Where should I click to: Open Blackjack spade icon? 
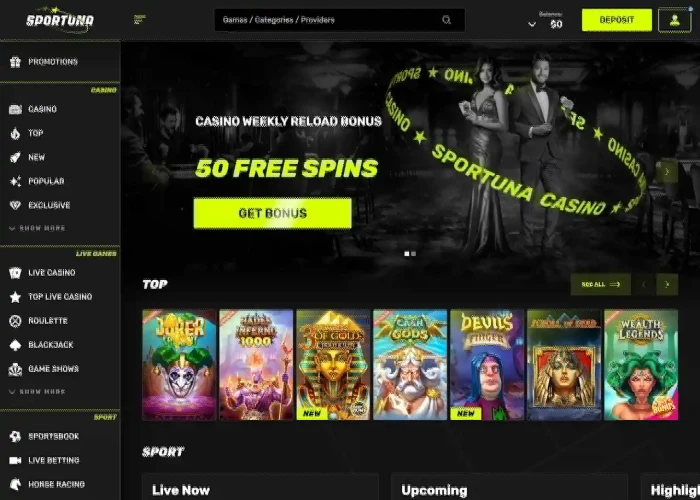15,345
